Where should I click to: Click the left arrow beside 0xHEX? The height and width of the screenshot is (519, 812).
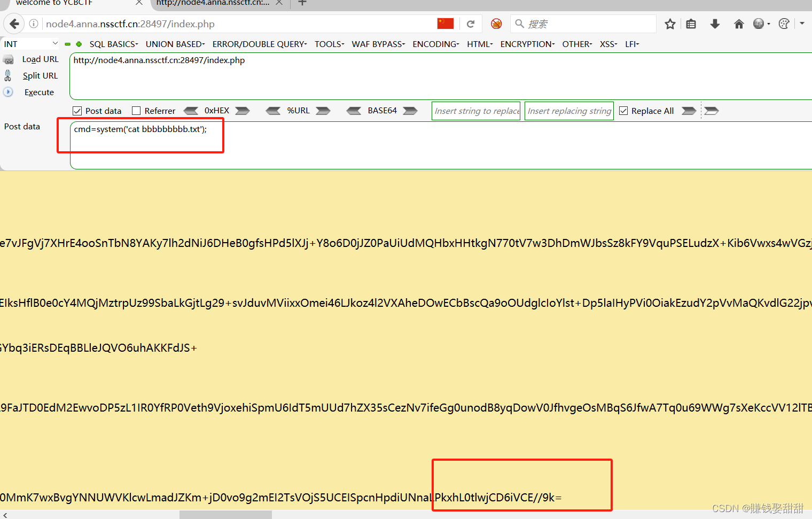191,111
